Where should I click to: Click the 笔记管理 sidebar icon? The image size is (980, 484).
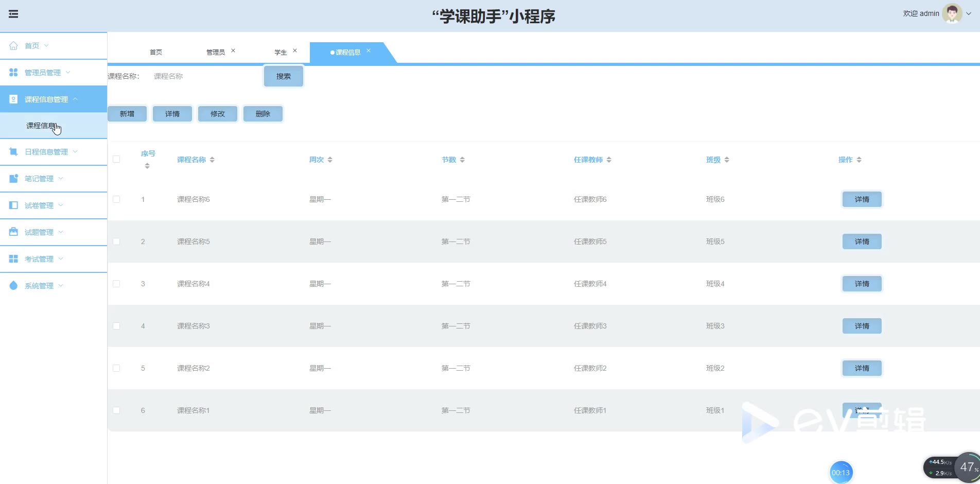[13, 178]
